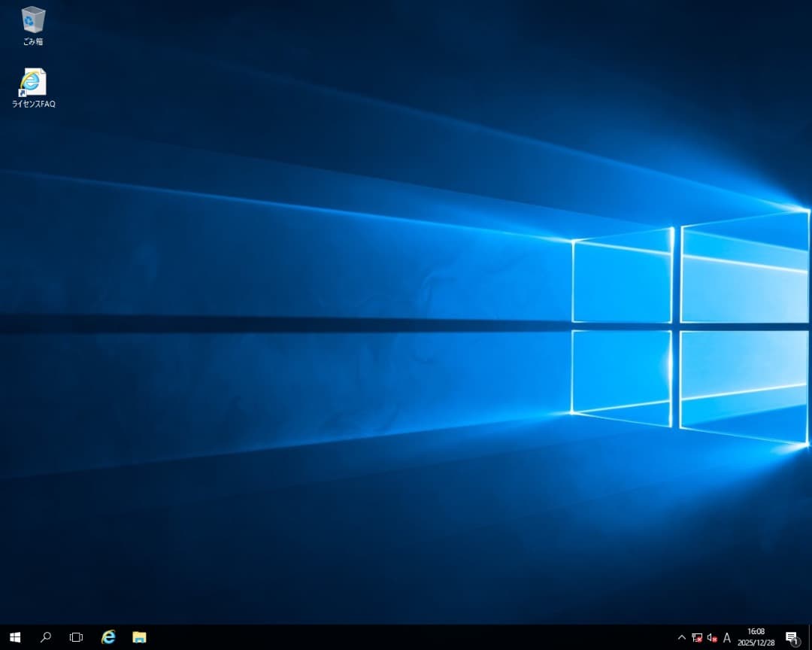Open the Action Center notification icon

[x=791, y=637]
